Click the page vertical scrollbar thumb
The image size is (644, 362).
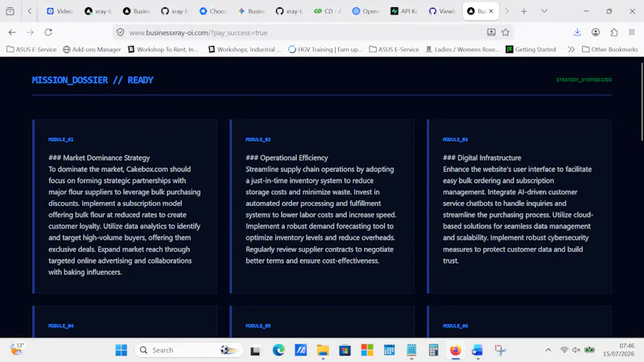pos(642,103)
